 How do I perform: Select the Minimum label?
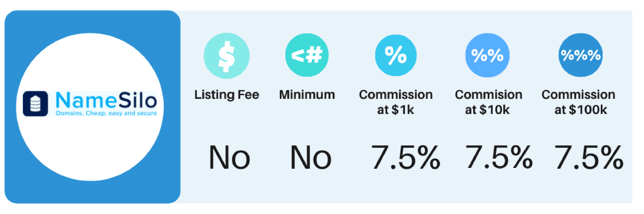click(x=307, y=95)
